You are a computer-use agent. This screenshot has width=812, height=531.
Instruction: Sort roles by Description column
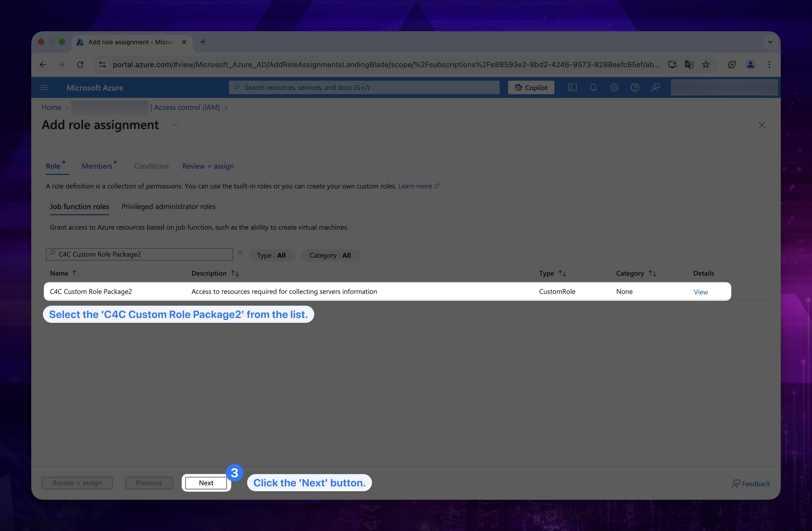point(215,273)
